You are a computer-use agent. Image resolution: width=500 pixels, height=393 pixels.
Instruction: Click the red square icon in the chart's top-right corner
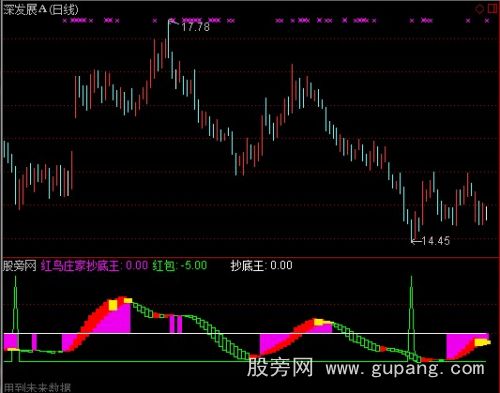coord(493,8)
